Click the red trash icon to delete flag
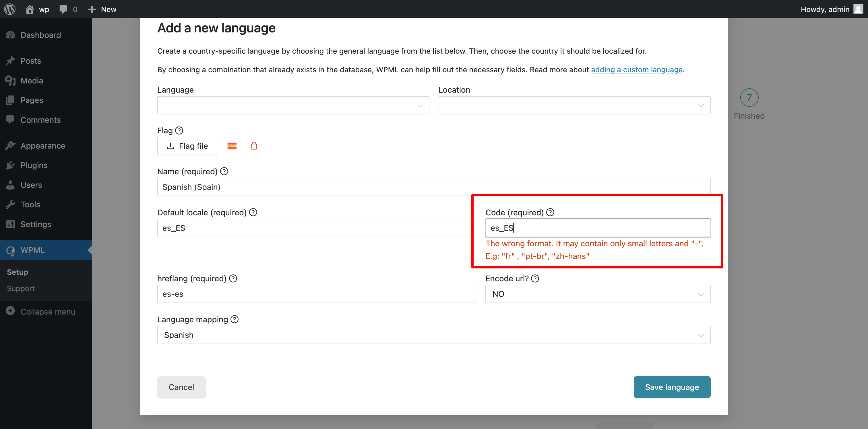 click(254, 146)
